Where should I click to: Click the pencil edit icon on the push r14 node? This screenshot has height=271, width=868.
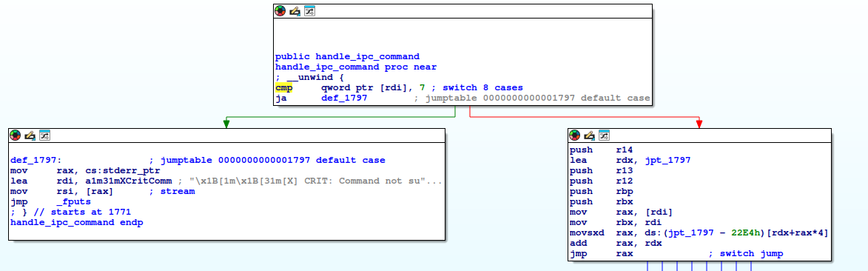pyautogui.click(x=590, y=135)
